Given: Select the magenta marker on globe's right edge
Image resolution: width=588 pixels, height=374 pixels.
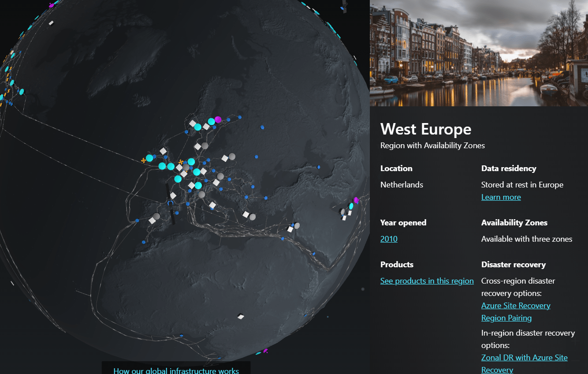Looking at the screenshot, I should click(x=356, y=200).
